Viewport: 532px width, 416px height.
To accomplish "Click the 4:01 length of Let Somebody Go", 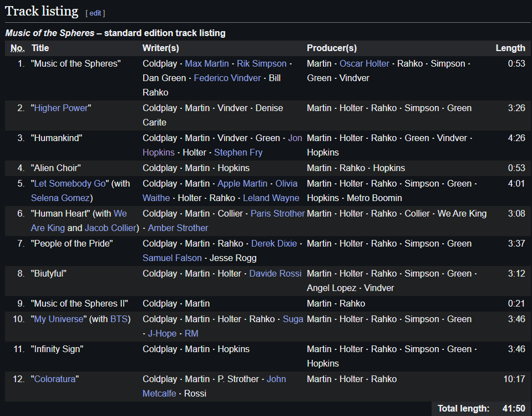I will [516, 183].
